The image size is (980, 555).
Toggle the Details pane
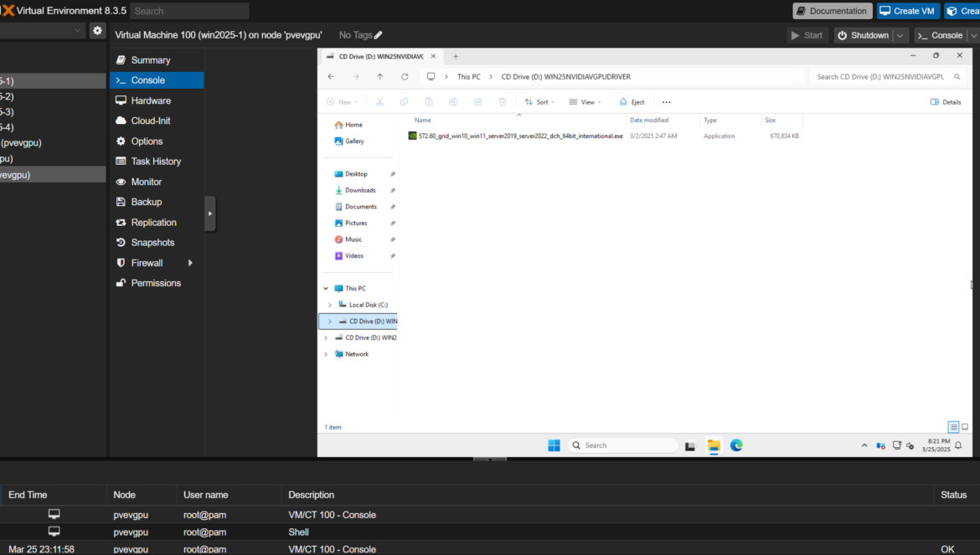(946, 102)
